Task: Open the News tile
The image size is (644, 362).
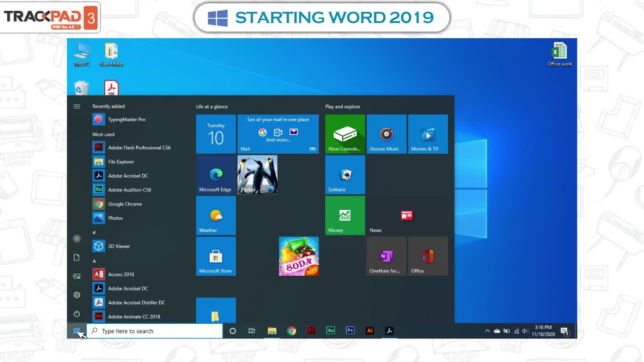Action: 407,215
